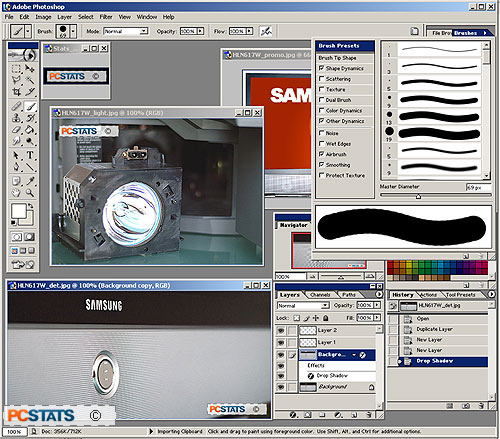Image resolution: width=500 pixels, height=439 pixels.
Task: Select the Eraser tool
Action: tap(16, 130)
